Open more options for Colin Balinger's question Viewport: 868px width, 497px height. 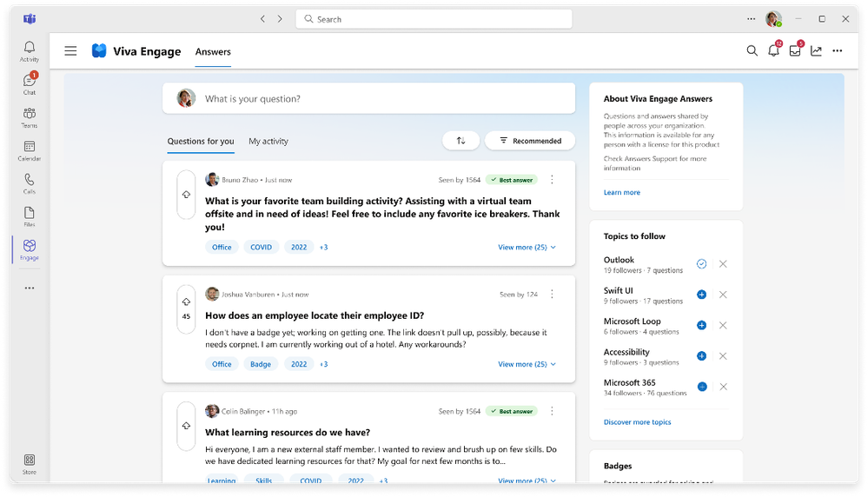[552, 411]
